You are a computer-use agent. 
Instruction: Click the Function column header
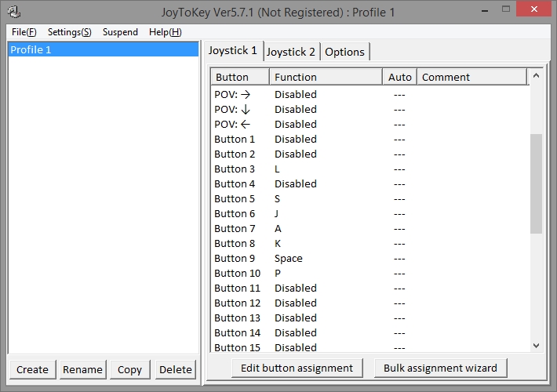click(x=326, y=77)
